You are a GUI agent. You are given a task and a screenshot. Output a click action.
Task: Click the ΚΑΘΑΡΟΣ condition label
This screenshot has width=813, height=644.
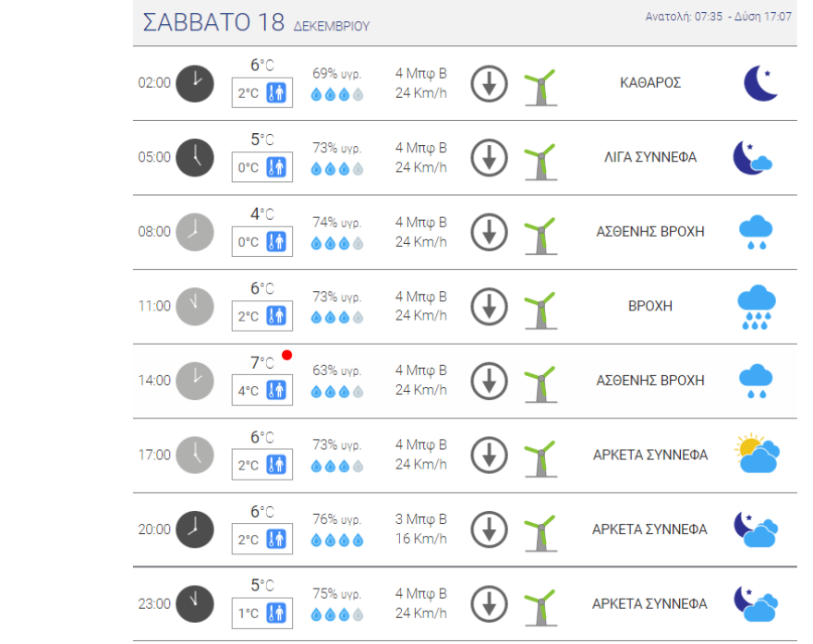pyautogui.click(x=650, y=82)
